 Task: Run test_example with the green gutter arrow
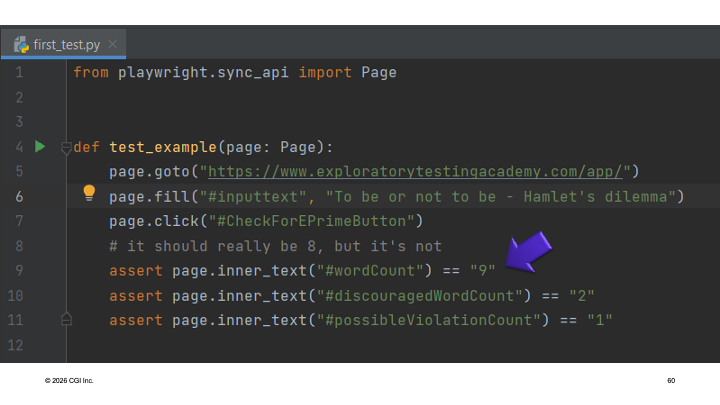click(40, 146)
